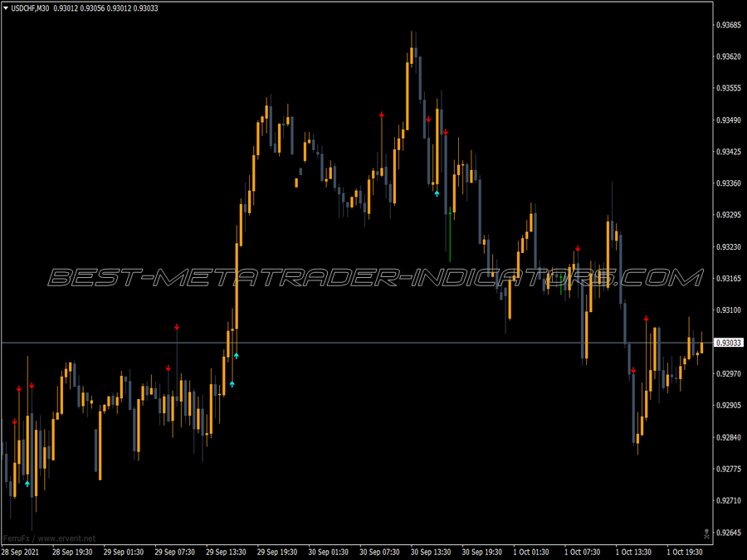
Task: Click the 0.93295 price scale label
Action: (x=729, y=215)
